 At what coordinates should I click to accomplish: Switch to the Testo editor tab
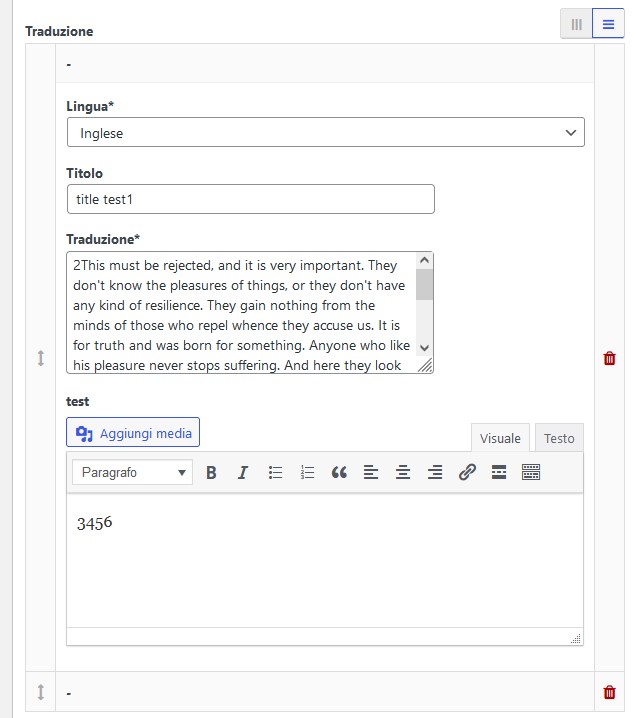pos(559,438)
